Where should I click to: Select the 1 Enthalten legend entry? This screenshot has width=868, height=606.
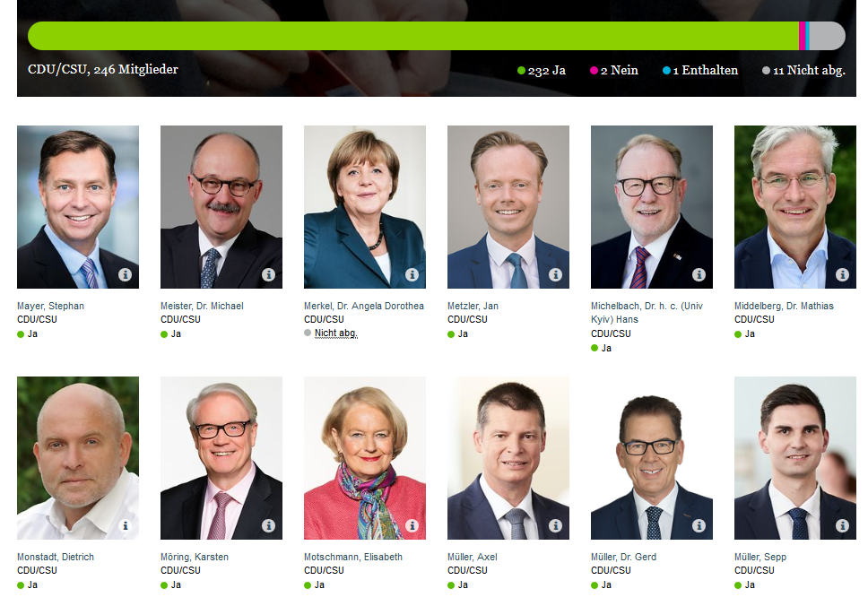(x=700, y=70)
